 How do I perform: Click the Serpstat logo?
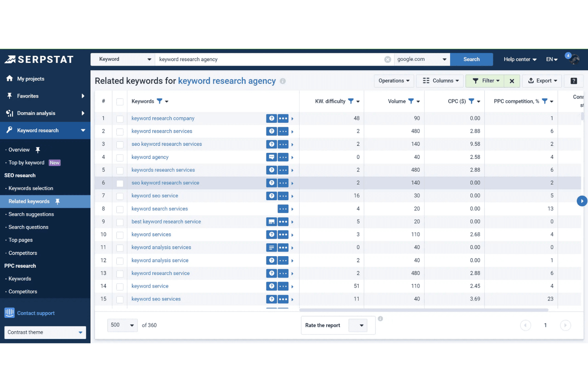click(x=39, y=60)
